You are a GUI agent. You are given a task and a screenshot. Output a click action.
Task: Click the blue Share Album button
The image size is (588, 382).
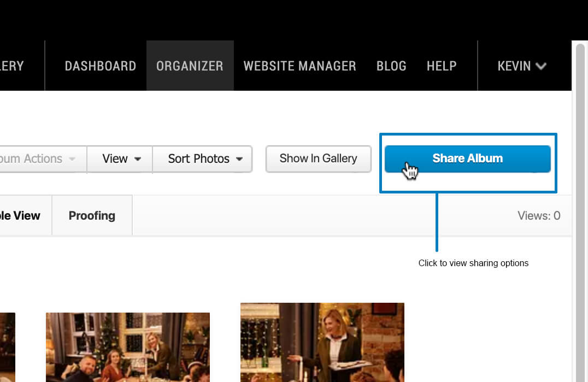tap(467, 159)
